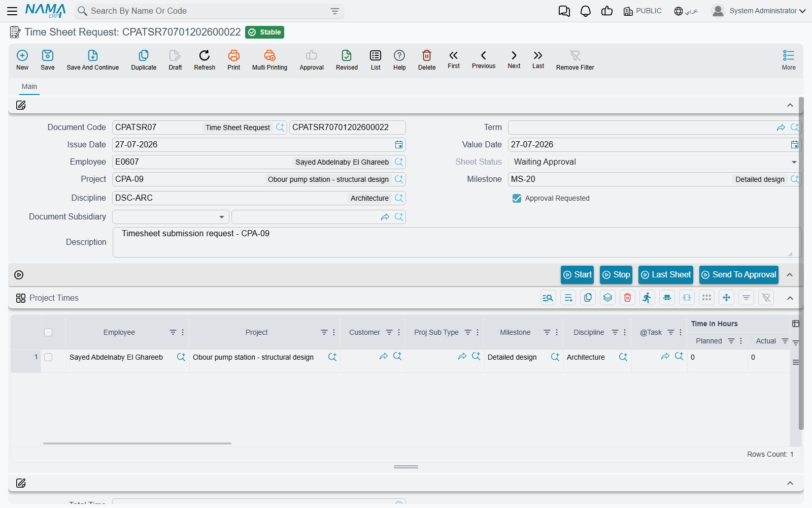Go to the Next record
This screenshot has height=508, width=812.
click(514, 59)
